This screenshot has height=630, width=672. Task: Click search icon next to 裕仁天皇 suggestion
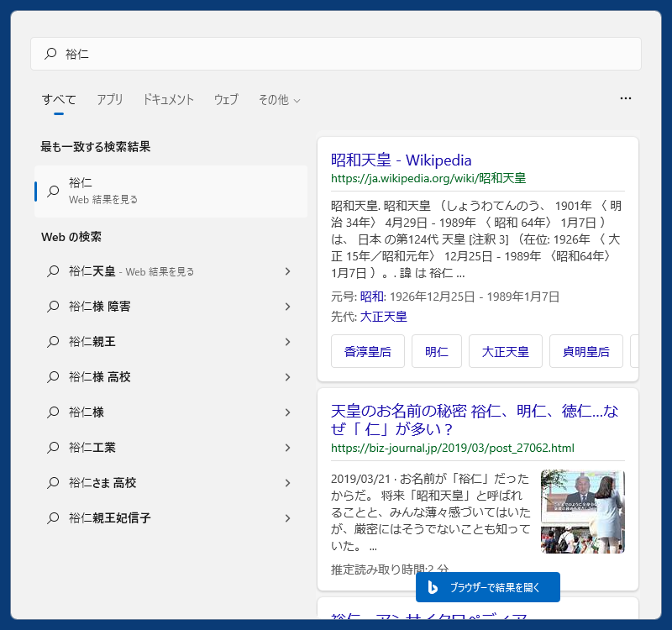click(53, 271)
